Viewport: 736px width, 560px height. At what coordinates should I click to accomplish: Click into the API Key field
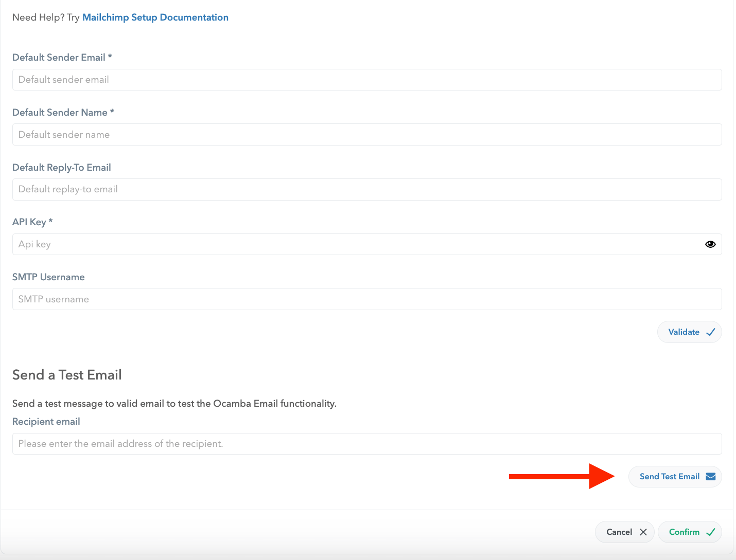367,244
